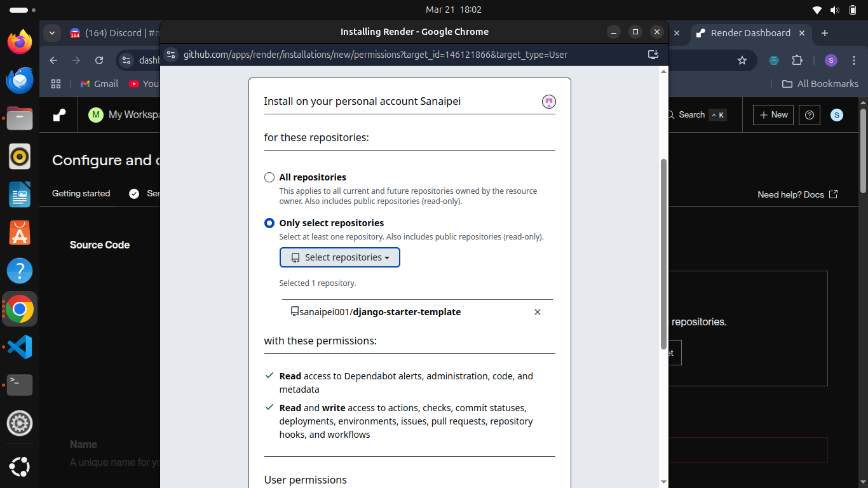Click the site info icon in popup address bar
Viewport: 868px width, 488px height.
[x=170, y=55]
